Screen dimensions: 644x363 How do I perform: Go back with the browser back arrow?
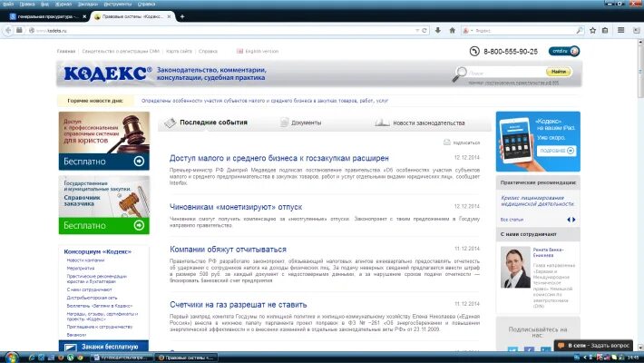(x=8, y=31)
